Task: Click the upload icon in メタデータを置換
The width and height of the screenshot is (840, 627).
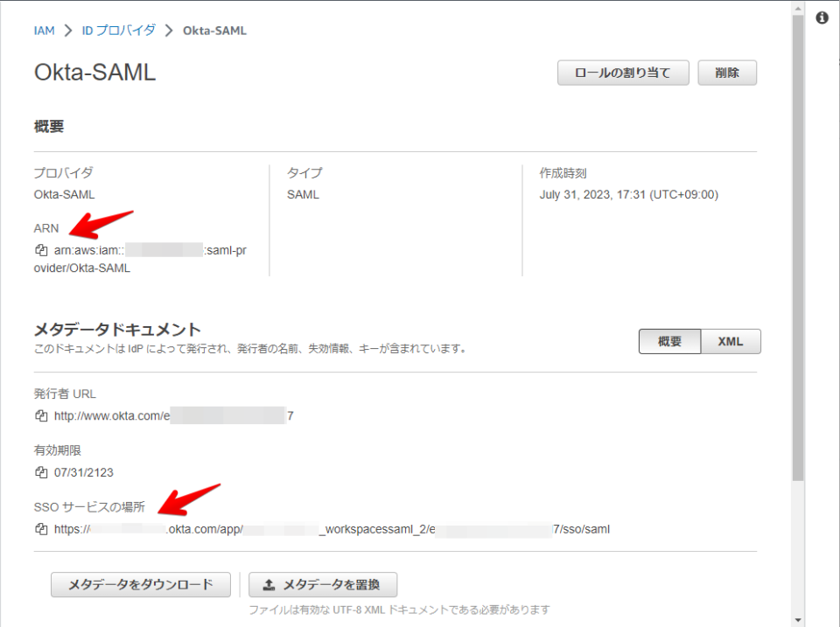Action: (269, 585)
